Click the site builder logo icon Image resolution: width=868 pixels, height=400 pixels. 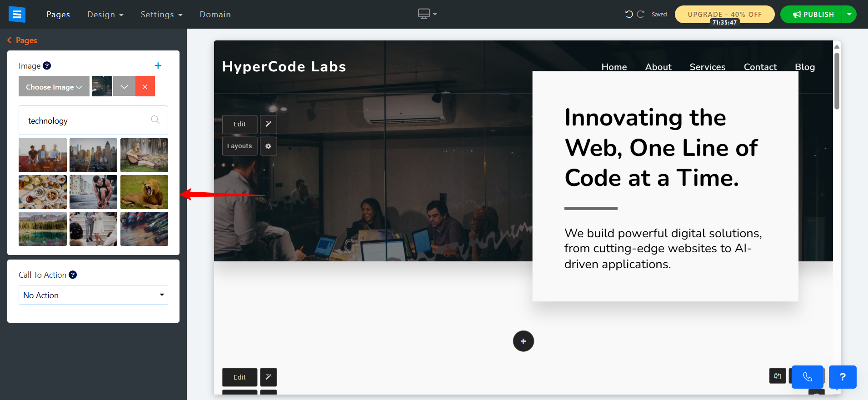(x=17, y=14)
